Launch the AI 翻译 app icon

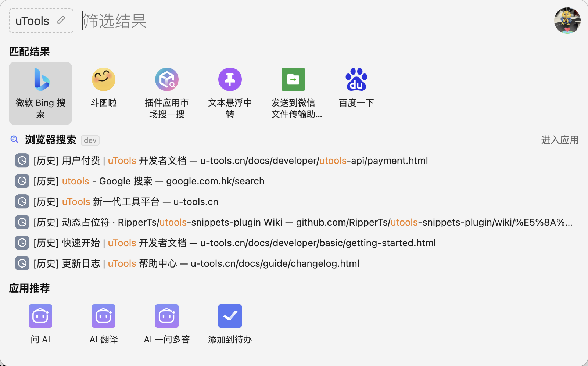pos(104,316)
